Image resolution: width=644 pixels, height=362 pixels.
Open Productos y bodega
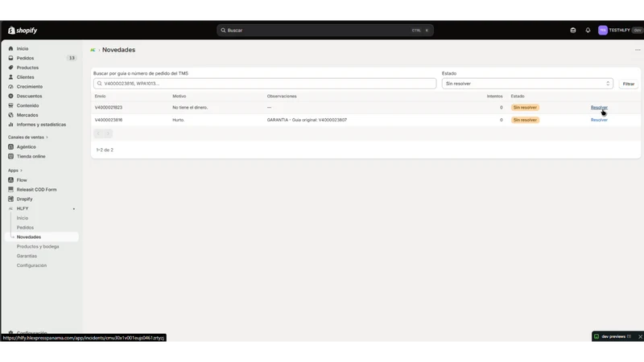point(38,246)
